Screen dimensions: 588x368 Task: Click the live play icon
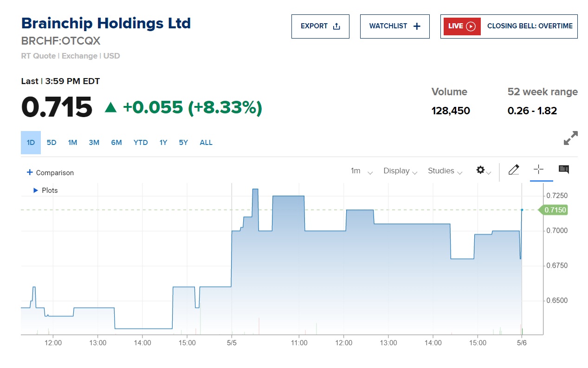[471, 26]
